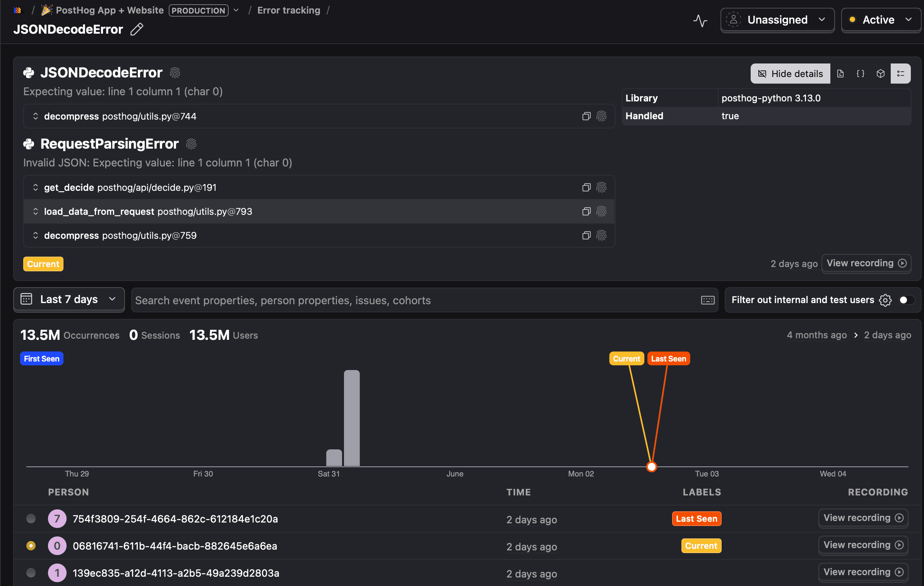Select the list properties view icon
The width and height of the screenshot is (924, 586).
(901, 74)
